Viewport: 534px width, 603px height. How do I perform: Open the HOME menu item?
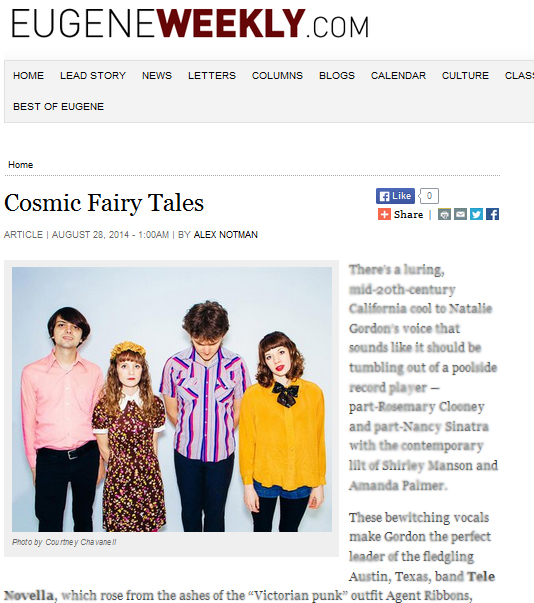(x=28, y=75)
